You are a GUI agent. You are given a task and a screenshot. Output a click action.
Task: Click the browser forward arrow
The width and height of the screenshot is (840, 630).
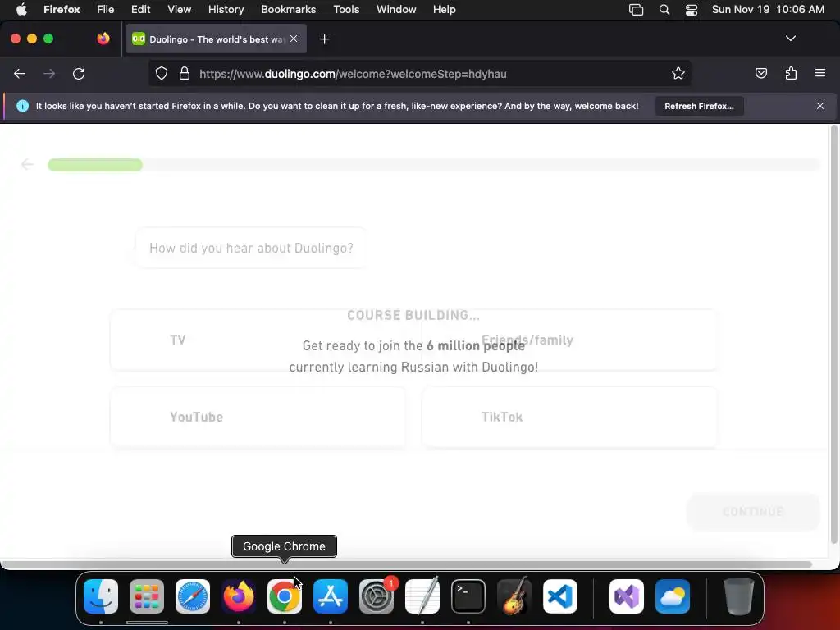(x=49, y=74)
